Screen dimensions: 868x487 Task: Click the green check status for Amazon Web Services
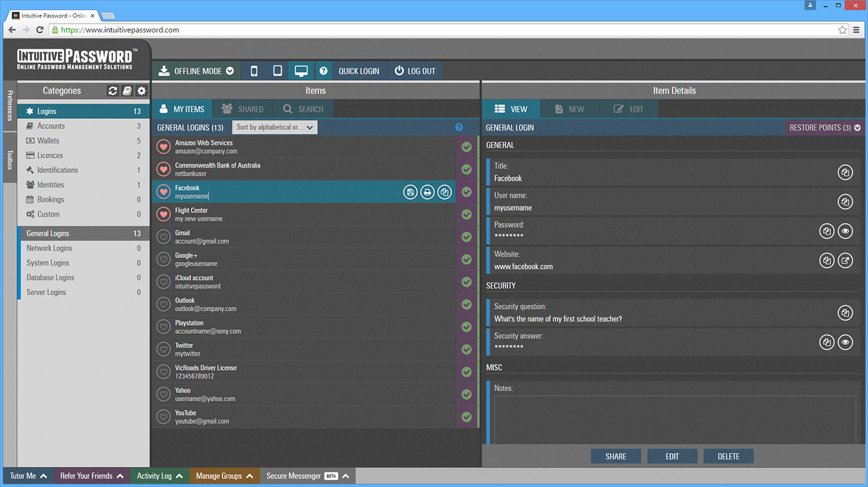[466, 147]
